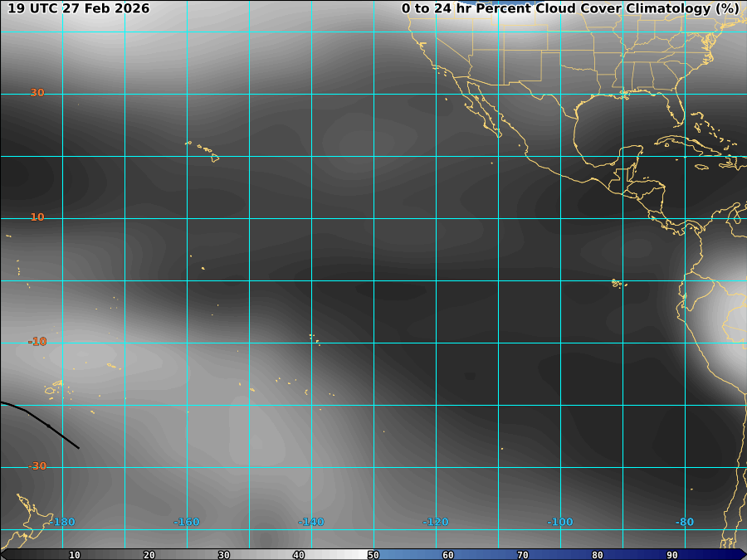747x560 pixels.
Task: Click the 90 mark on the colorbar
Action: click(x=672, y=555)
